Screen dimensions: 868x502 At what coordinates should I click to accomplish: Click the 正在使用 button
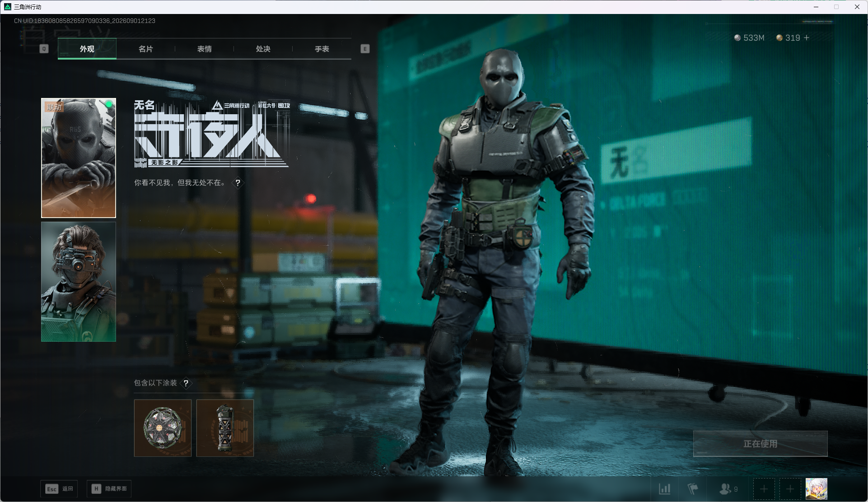761,444
